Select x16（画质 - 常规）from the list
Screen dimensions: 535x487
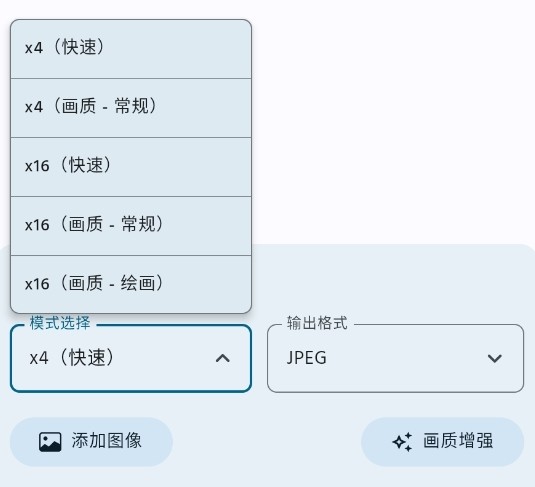pos(131,226)
